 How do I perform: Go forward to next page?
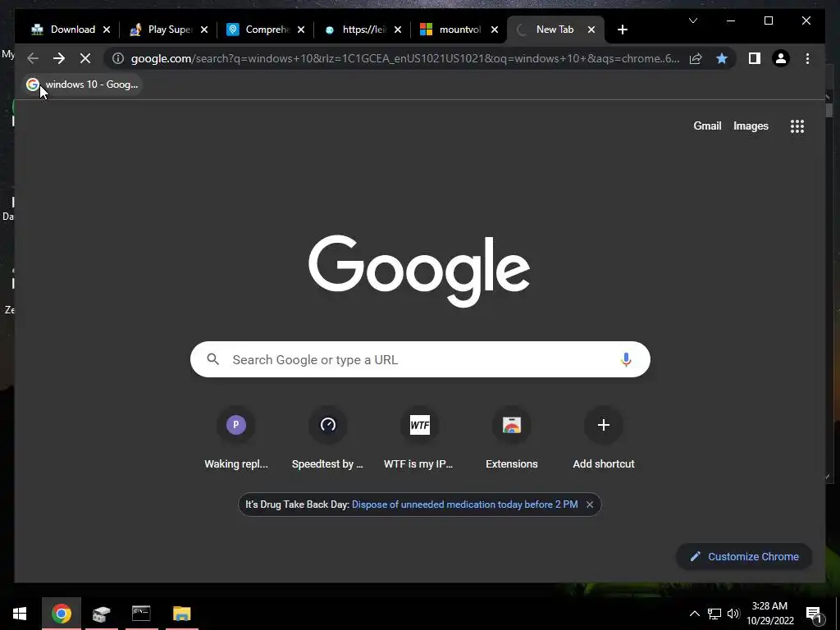(59, 58)
